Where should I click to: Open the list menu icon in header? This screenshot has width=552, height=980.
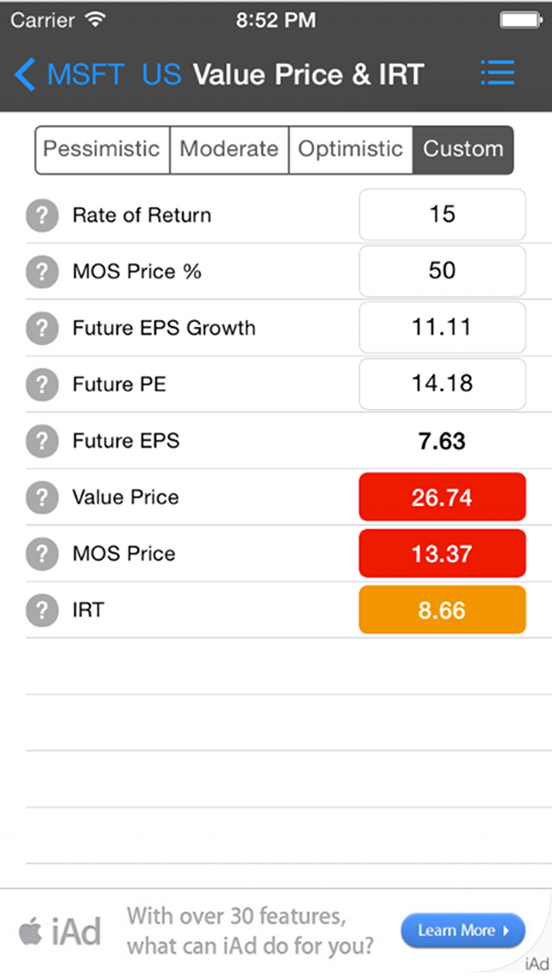click(x=498, y=73)
